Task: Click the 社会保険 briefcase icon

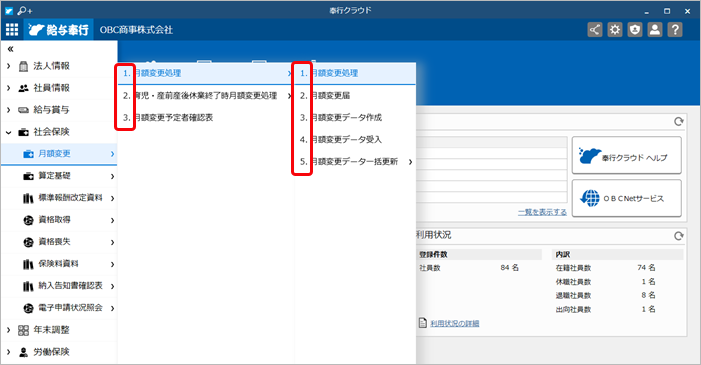Action: click(23, 132)
